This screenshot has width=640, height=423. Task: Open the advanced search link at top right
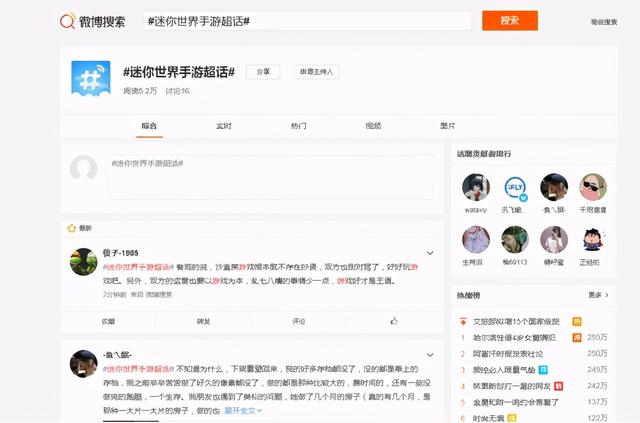[604, 22]
